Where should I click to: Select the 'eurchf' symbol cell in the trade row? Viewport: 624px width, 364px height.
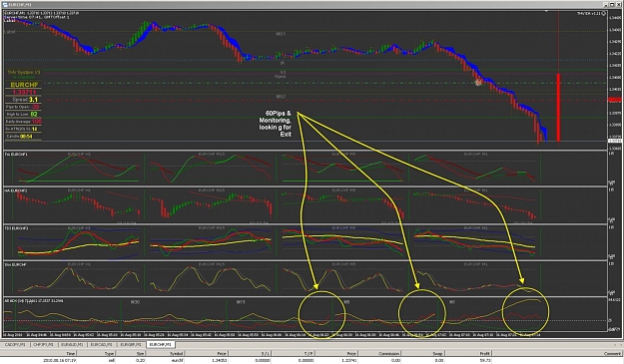pos(178,360)
